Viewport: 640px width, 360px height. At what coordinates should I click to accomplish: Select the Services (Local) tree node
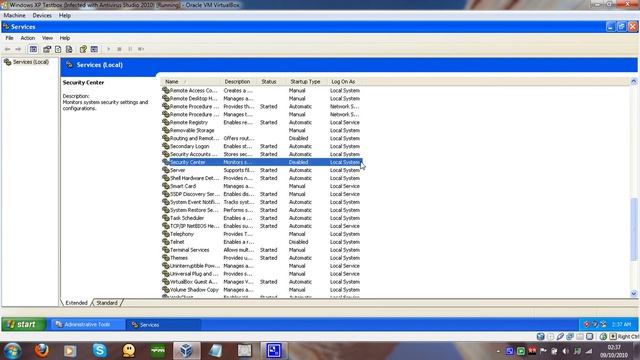pos(31,62)
